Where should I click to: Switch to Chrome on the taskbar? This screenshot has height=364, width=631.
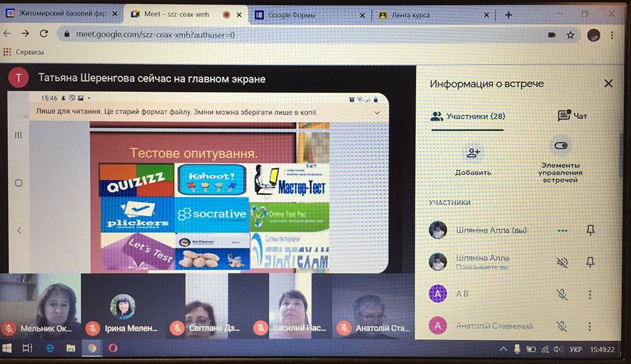(92, 349)
